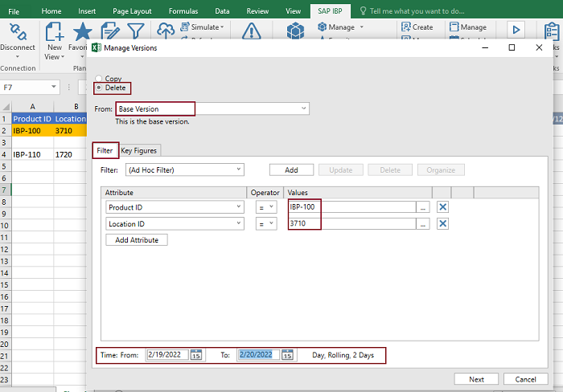Click the Next button
563x392 pixels.
476,379
